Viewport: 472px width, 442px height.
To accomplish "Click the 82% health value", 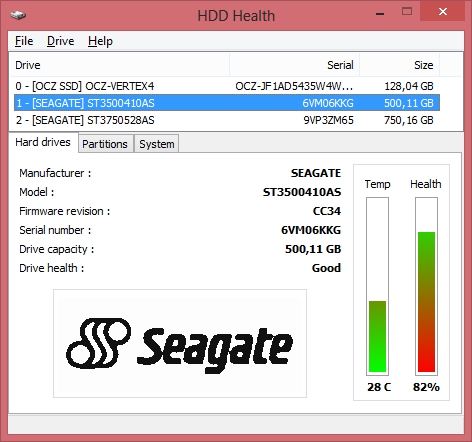I will click(426, 387).
